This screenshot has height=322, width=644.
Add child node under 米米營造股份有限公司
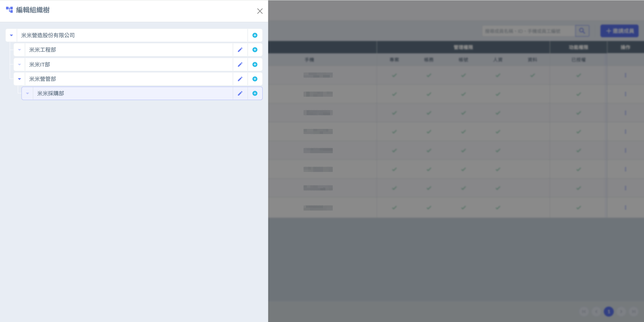tap(255, 35)
